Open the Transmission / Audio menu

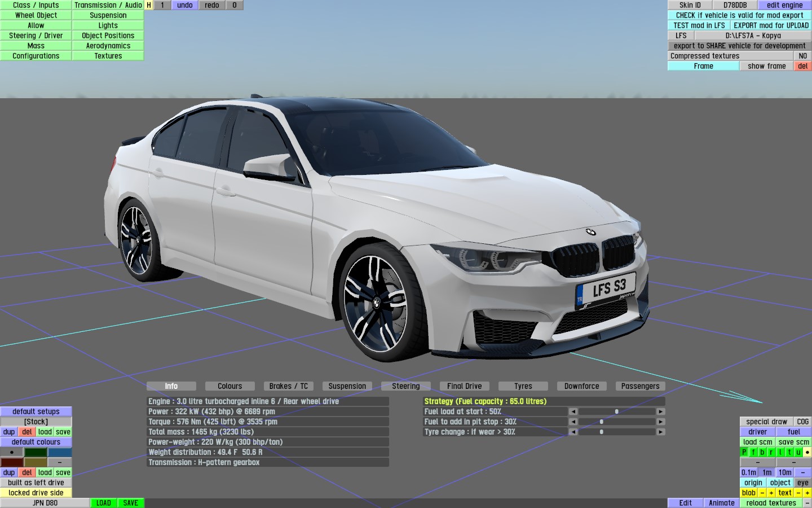pos(108,5)
